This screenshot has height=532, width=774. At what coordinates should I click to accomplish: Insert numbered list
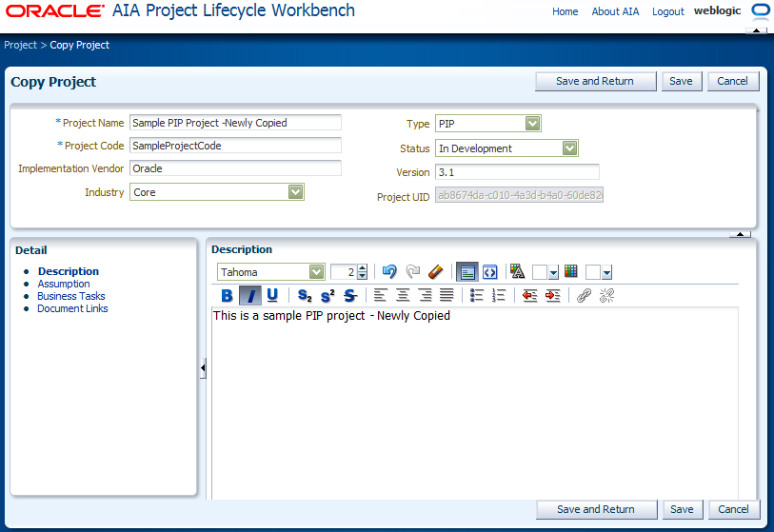pyautogui.click(x=499, y=296)
